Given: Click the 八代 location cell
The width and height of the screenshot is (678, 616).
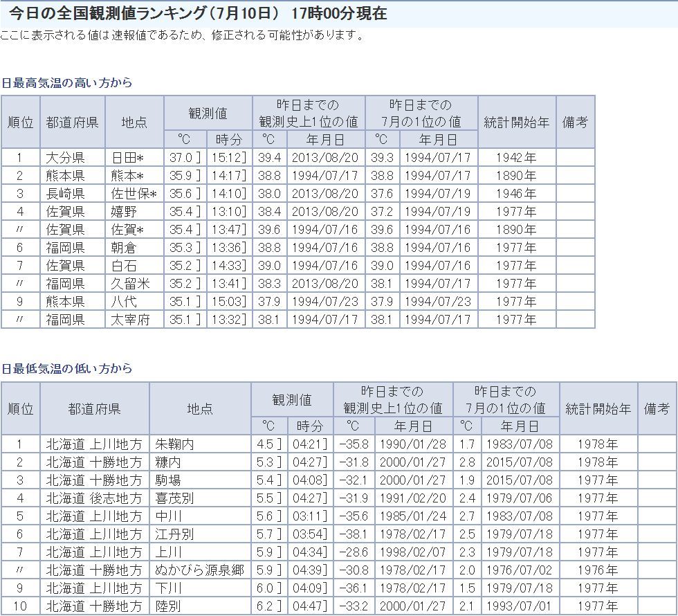Looking at the screenshot, I should point(124,302).
